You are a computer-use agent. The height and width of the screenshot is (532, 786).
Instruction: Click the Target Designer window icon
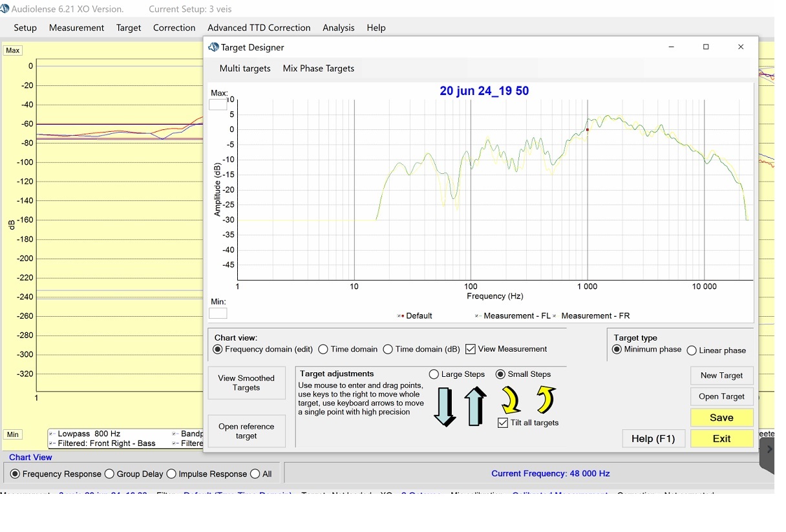[x=213, y=47]
